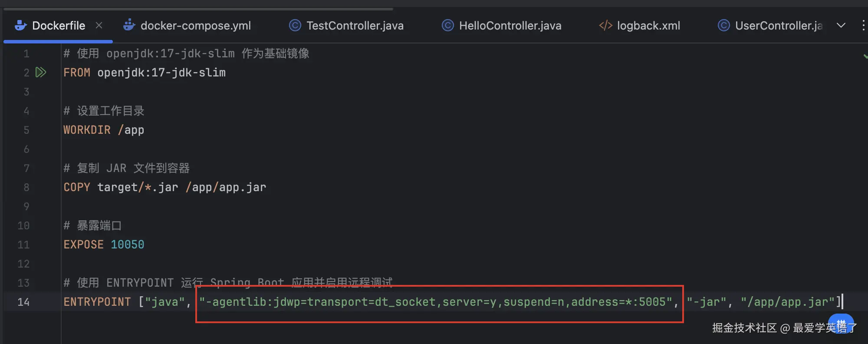Open the TestController.java tab

pyautogui.click(x=346, y=25)
